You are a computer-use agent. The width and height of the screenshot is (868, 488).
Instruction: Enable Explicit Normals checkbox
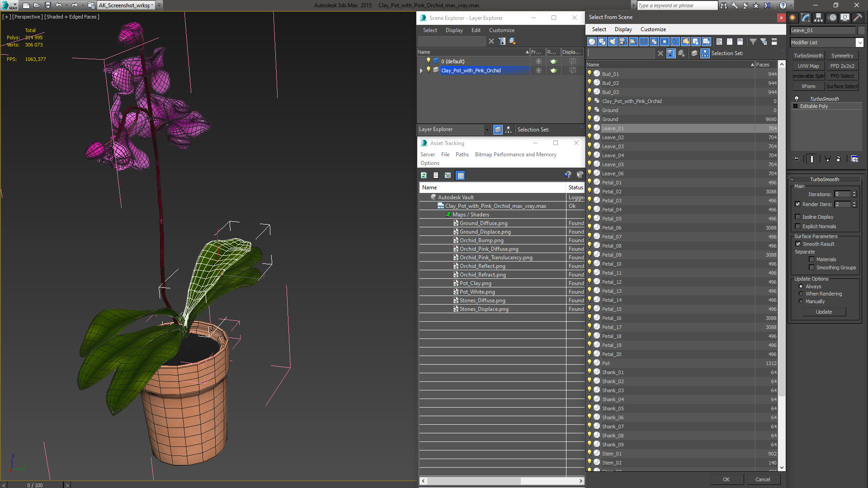[798, 226]
